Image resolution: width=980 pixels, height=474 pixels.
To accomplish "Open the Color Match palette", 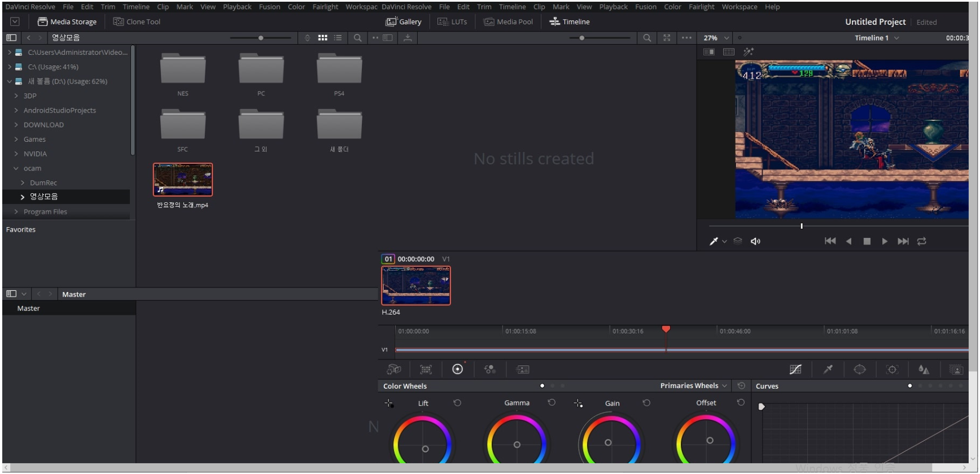I will [x=426, y=369].
